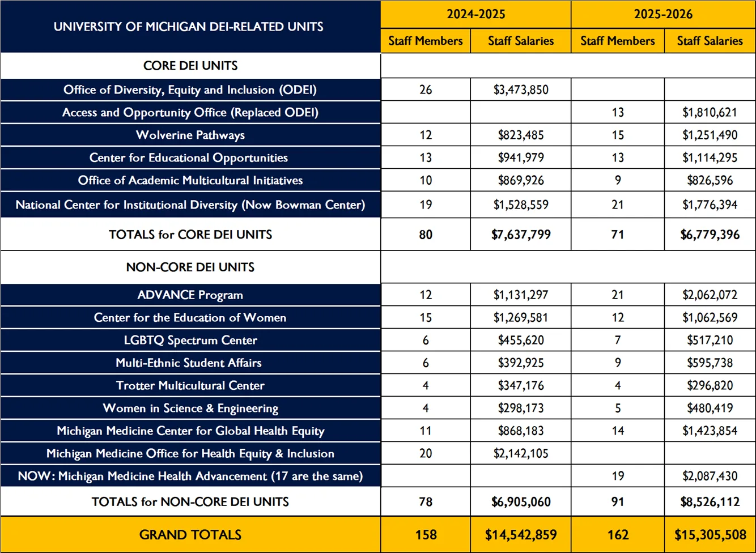Click the CORE DEI UNITS section heading
This screenshot has width=756, height=553.
click(190, 66)
